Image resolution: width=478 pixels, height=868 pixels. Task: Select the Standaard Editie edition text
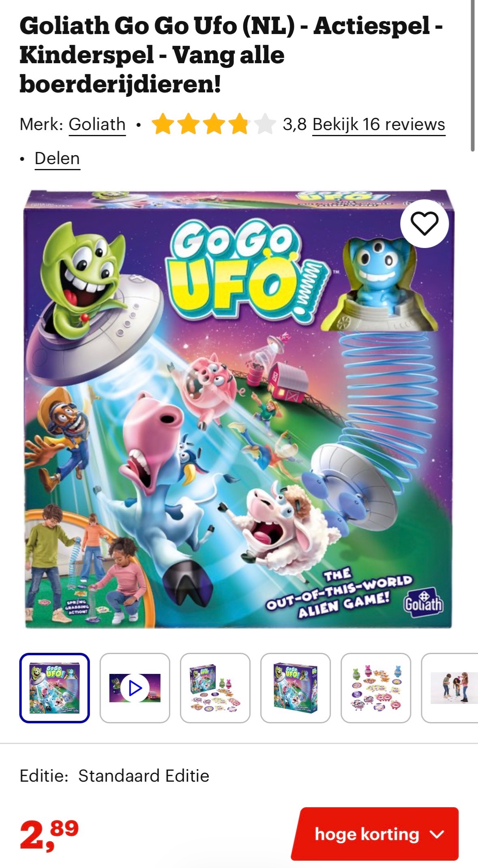click(144, 776)
